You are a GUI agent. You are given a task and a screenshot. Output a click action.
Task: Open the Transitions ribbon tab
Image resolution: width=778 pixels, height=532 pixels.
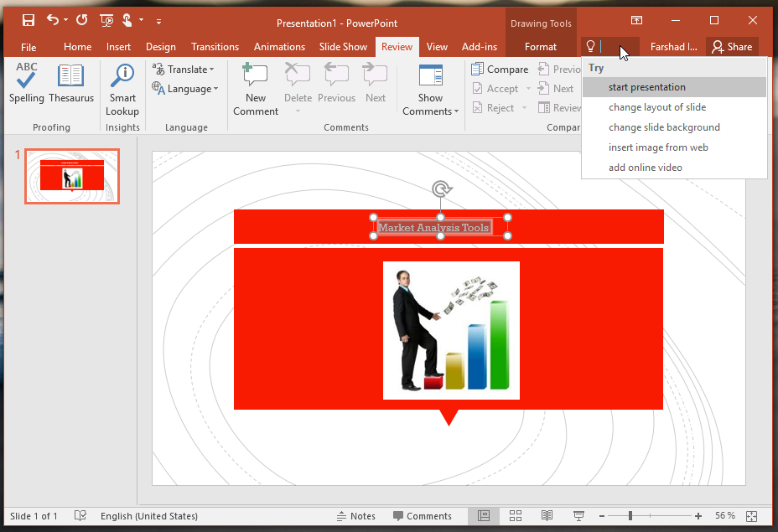(215, 47)
